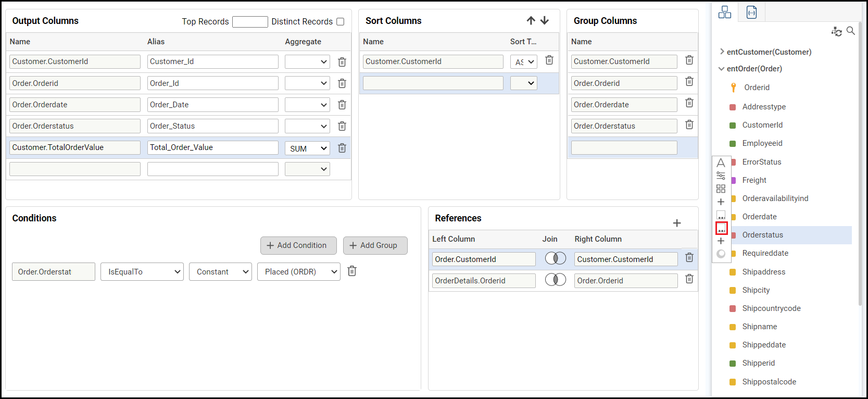
Task: Click the Add Group button
Action: coord(375,245)
